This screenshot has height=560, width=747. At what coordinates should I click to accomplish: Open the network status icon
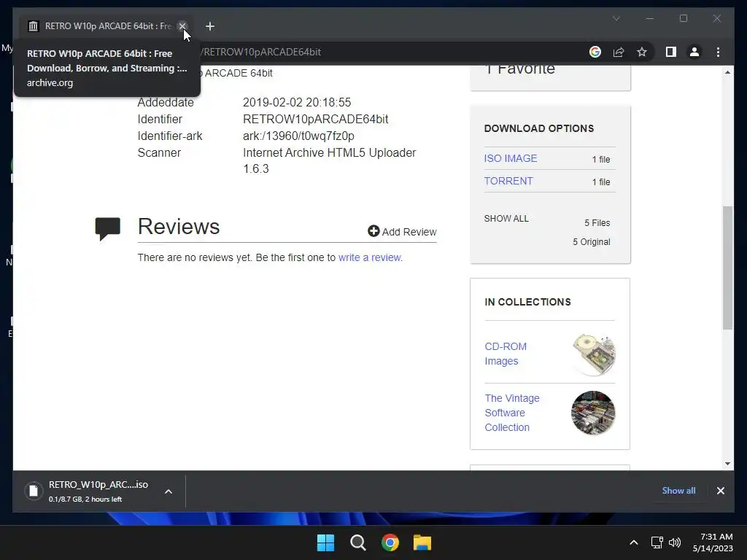click(x=657, y=542)
